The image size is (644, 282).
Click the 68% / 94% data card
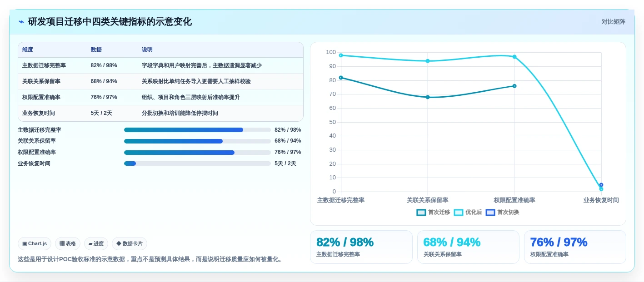468,247
